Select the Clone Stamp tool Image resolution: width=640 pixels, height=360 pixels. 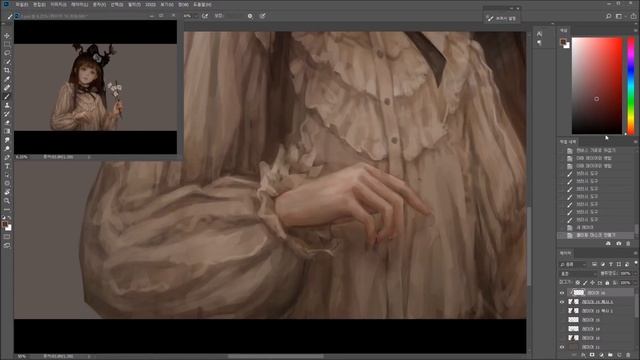(x=7, y=105)
